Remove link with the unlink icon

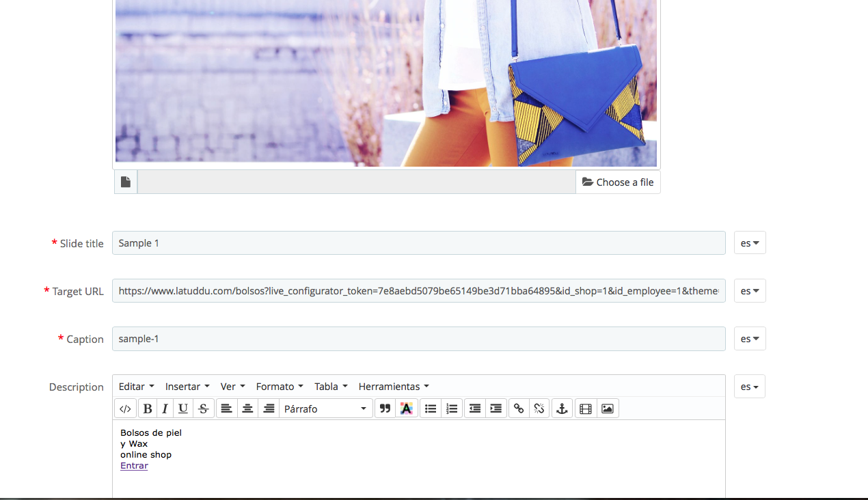click(x=539, y=408)
